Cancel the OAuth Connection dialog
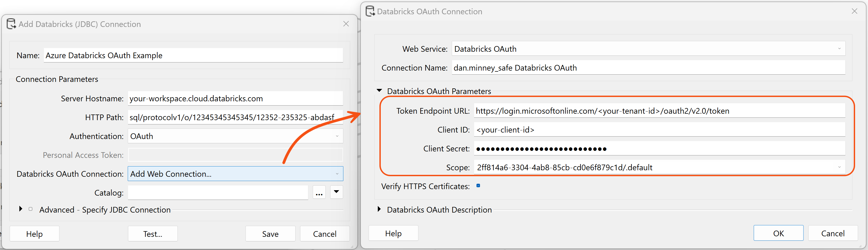The width and height of the screenshot is (868, 250). point(833,234)
